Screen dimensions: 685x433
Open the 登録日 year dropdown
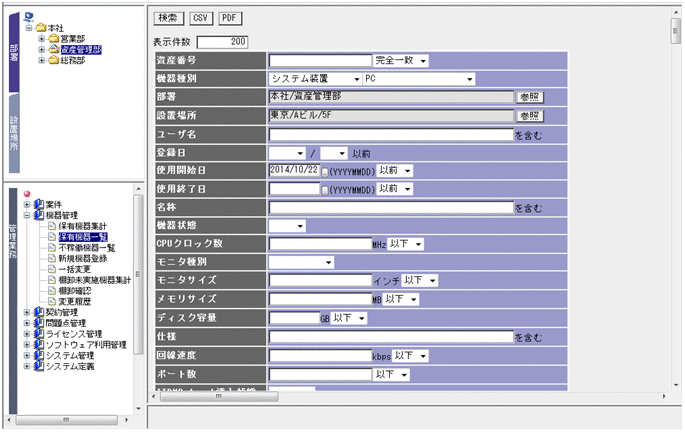click(x=287, y=153)
